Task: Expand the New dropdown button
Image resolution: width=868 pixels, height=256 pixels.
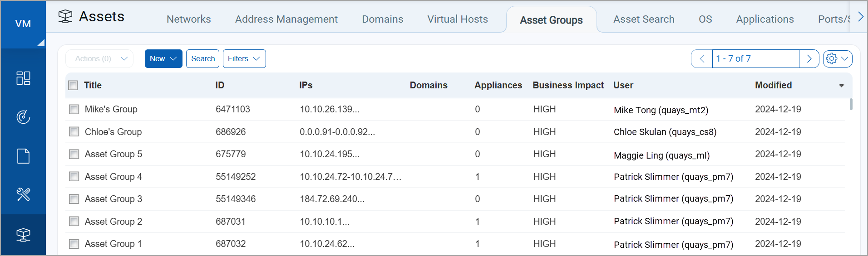Action: (x=163, y=59)
